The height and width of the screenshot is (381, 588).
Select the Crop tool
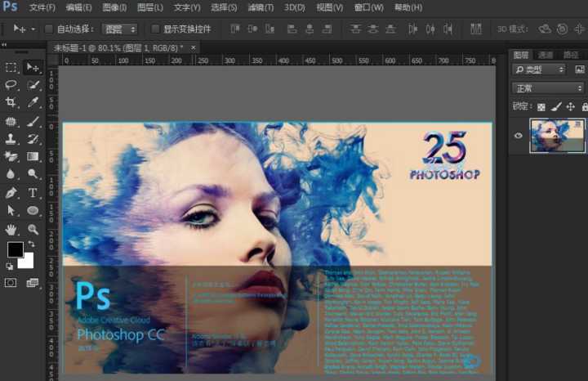[x=11, y=102]
